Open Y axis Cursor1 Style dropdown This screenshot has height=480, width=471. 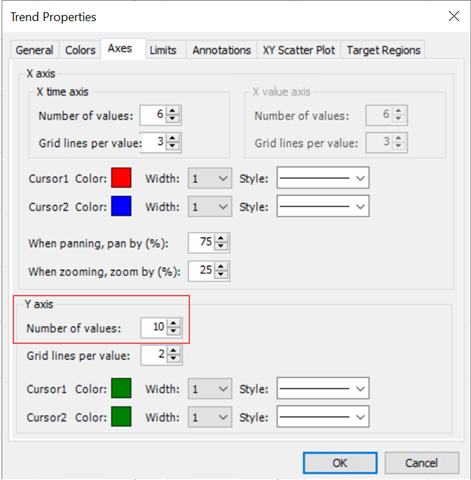[323, 388]
